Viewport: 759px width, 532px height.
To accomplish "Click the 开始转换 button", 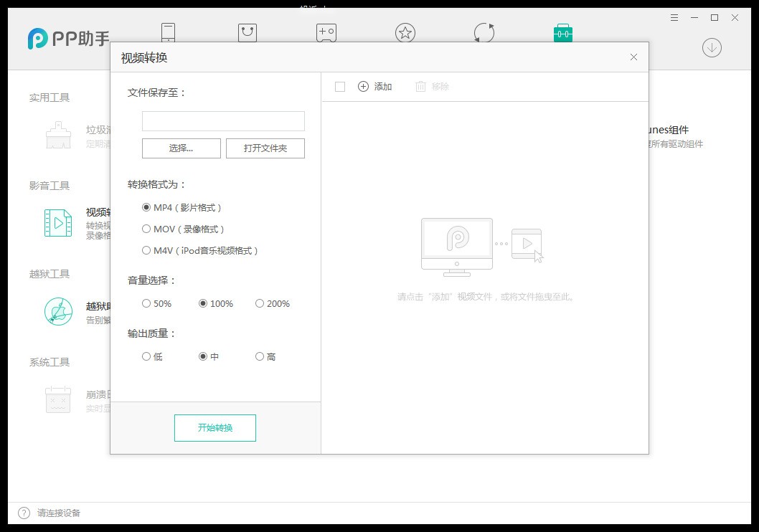I will [215, 427].
